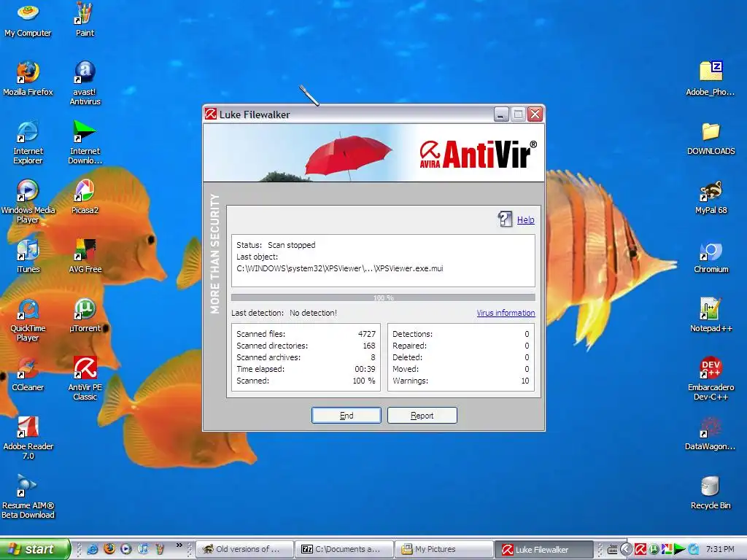This screenshot has width=747, height=560.
Task: Open Embarcadero Dev-C++ desktop icon
Action: tap(711, 378)
